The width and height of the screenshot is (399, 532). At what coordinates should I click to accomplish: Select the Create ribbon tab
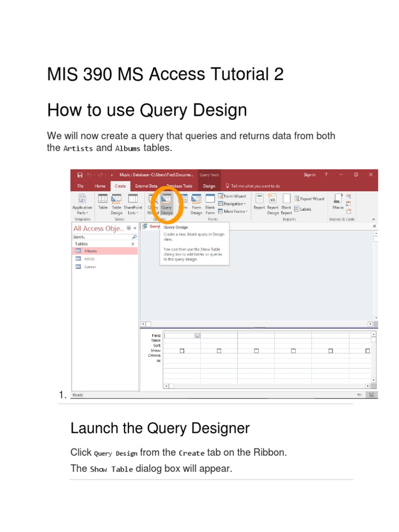coord(120,186)
